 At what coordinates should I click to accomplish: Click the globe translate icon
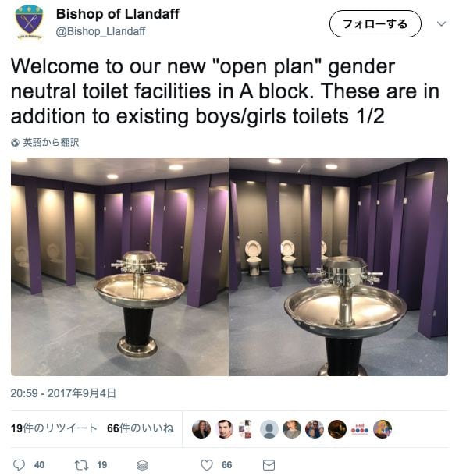tap(15, 143)
